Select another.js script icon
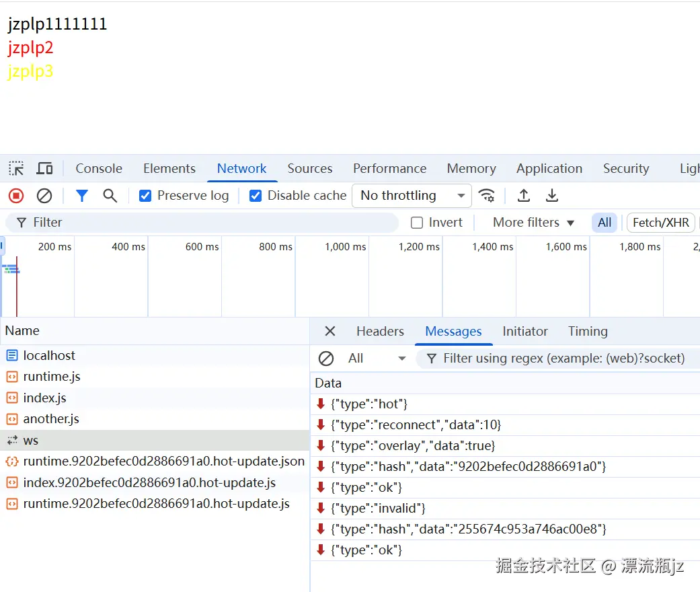Screen dimensions: 700x592 (x=12, y=419)
